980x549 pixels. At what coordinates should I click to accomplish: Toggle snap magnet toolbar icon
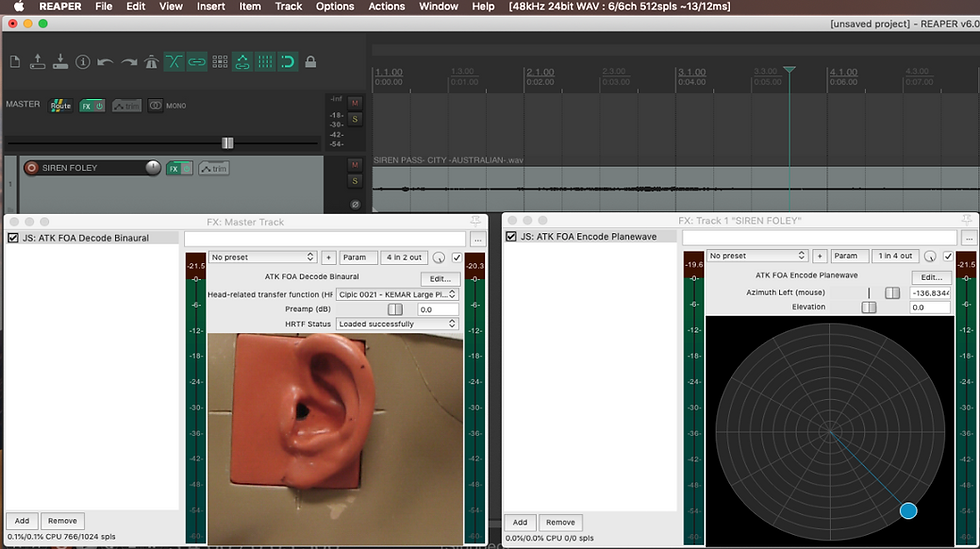tap(288, 61)
